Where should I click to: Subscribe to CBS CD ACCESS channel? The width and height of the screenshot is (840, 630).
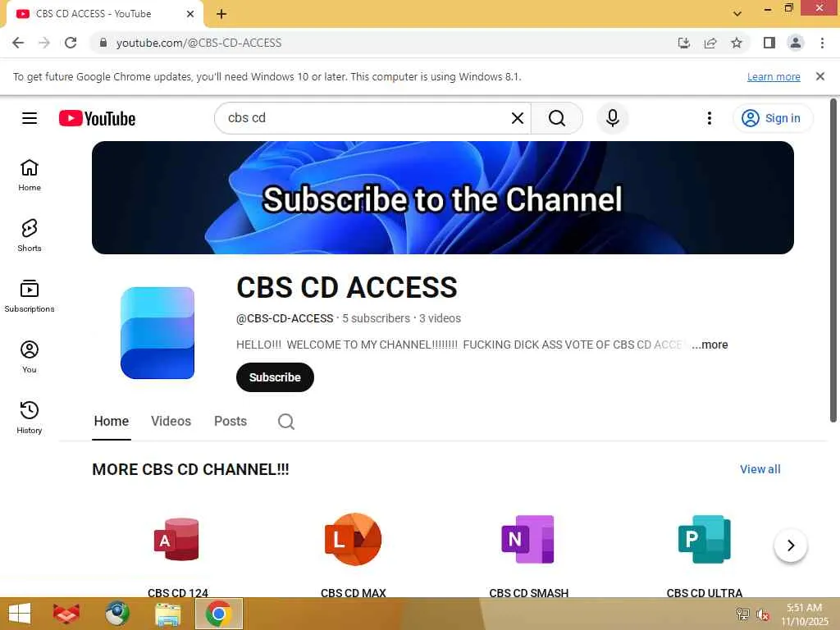pos(275,377)
